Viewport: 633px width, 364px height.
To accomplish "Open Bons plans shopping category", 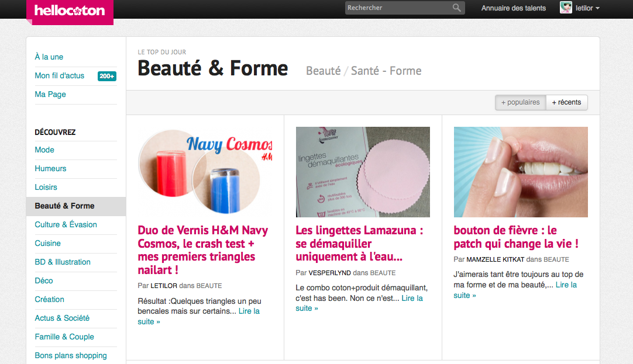I will pyautogui.click(x=71, y=356).
